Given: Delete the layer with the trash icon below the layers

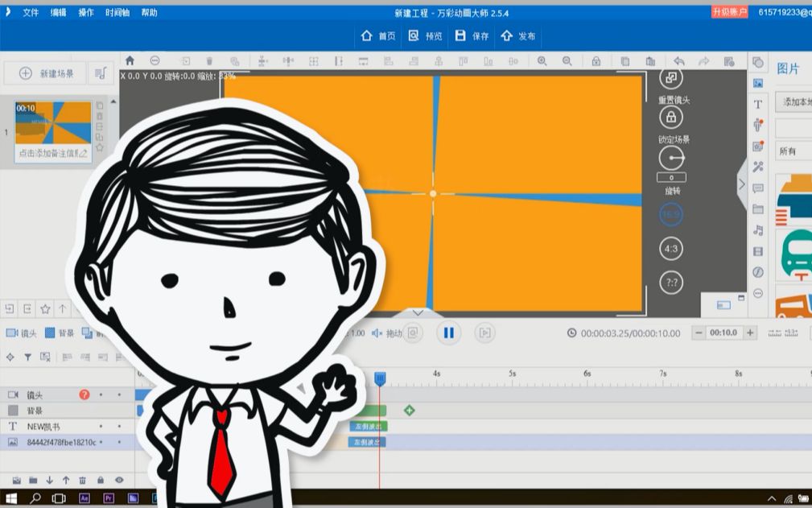Looking at the screenshot, I should pos(82,480).
